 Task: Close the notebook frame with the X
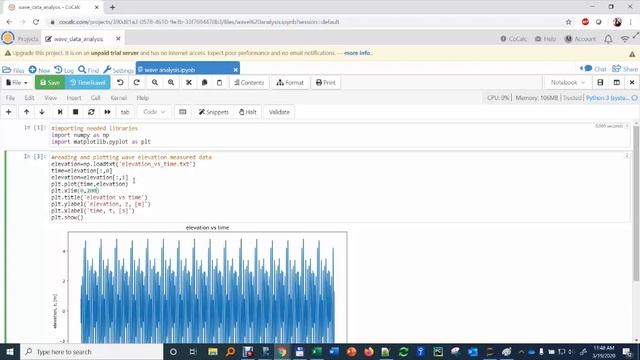[632, 82]
